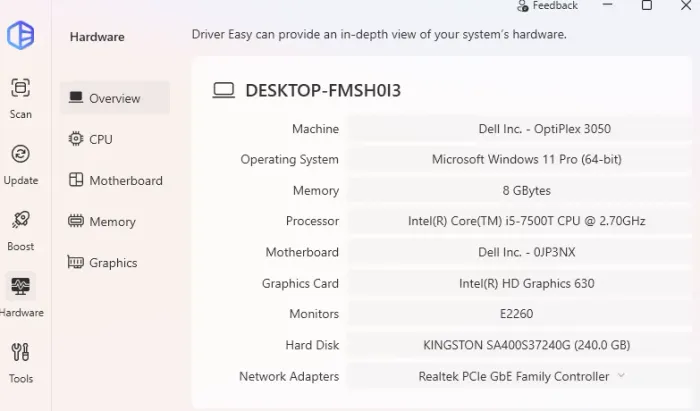
Task: Click Microsoft Windows 11 Pro (64-bit) value
Action: tap(527, 159)
